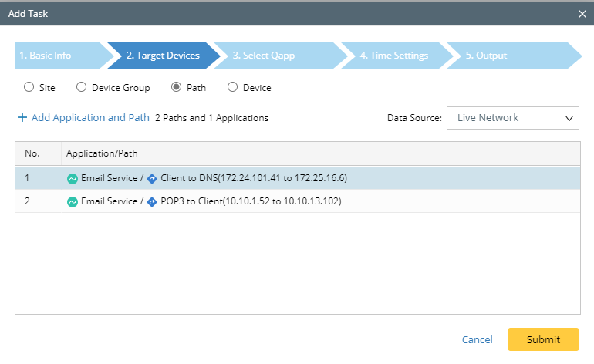
Task: Click the Cancel link
Action: [x=477, y=339]
